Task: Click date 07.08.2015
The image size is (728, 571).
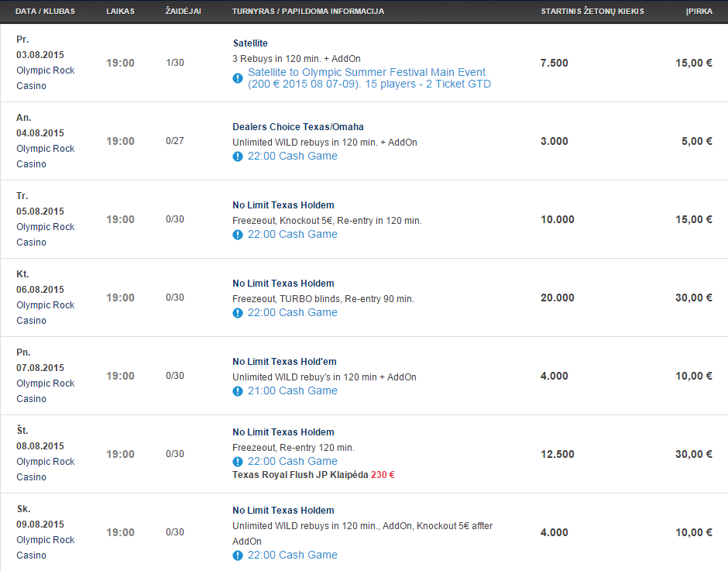Action: [40, 368]
